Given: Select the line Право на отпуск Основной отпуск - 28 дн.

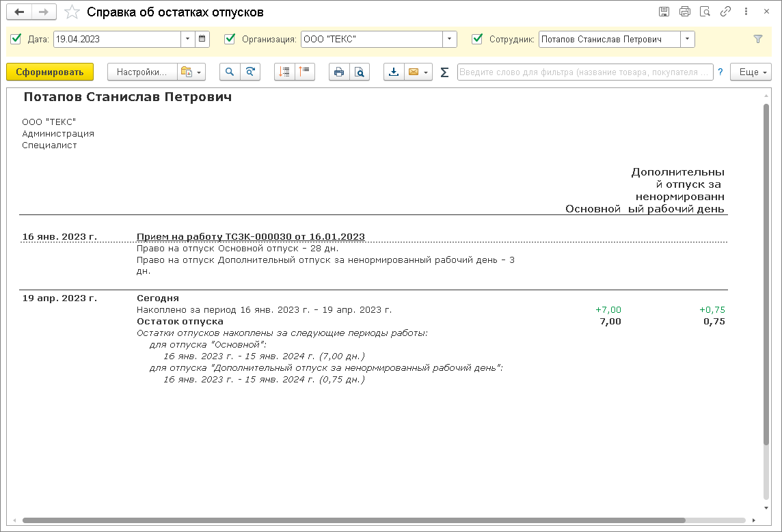Looking at the screenshot, I should (x=237, y=248).
